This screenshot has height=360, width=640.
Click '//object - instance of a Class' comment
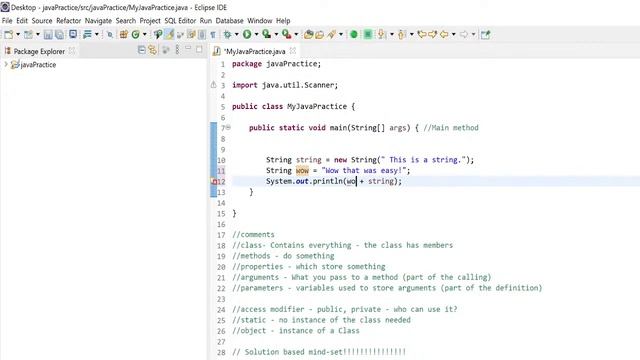coord(296,331)
